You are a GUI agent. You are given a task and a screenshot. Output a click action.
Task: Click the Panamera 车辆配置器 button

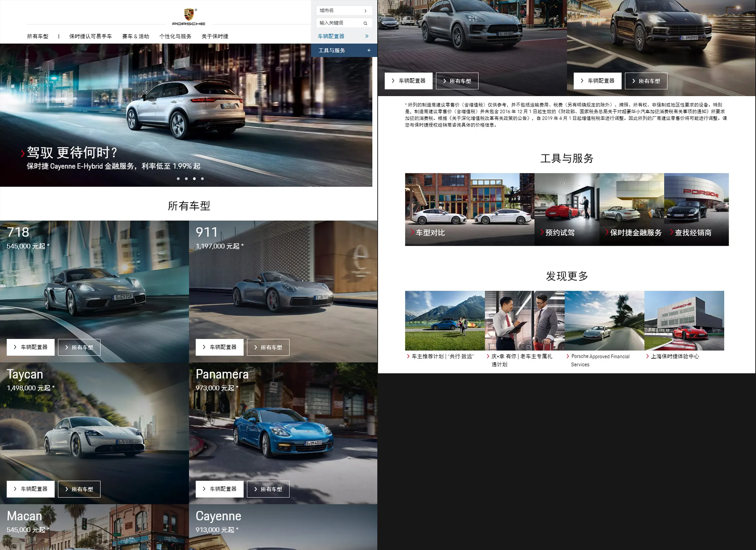pyautogui.click(x=220, y=489)
